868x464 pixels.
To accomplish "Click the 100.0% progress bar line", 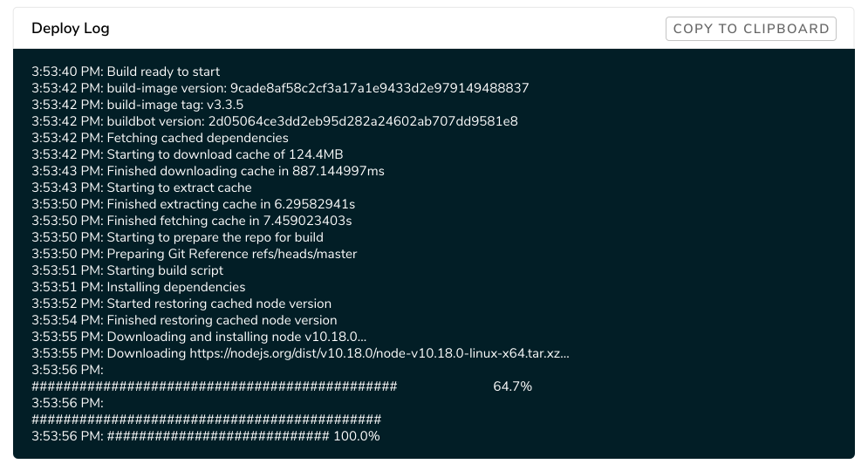I will click(206, 436).
